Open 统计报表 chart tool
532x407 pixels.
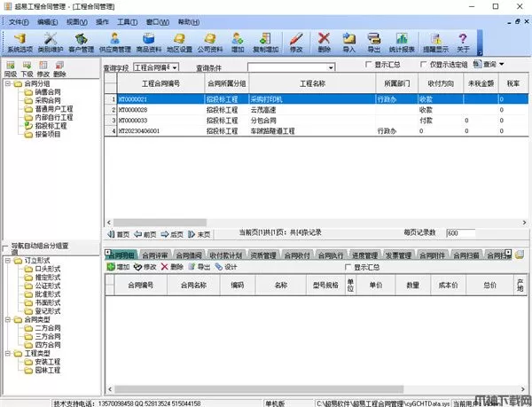(402, 43)
